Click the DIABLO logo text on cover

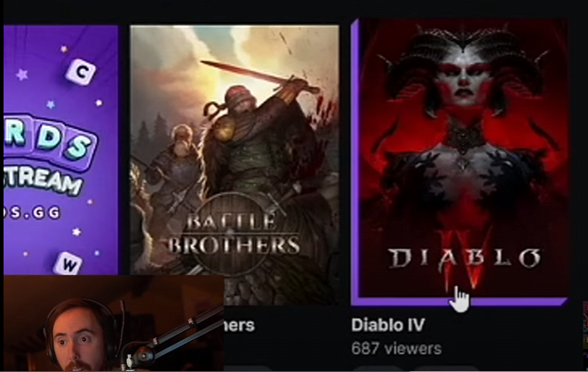pos(465,258)
